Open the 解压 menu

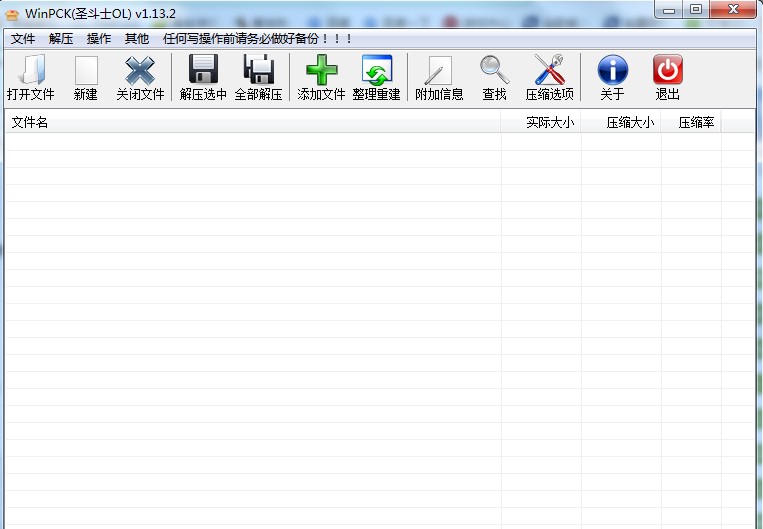click(x=61, y=38)
